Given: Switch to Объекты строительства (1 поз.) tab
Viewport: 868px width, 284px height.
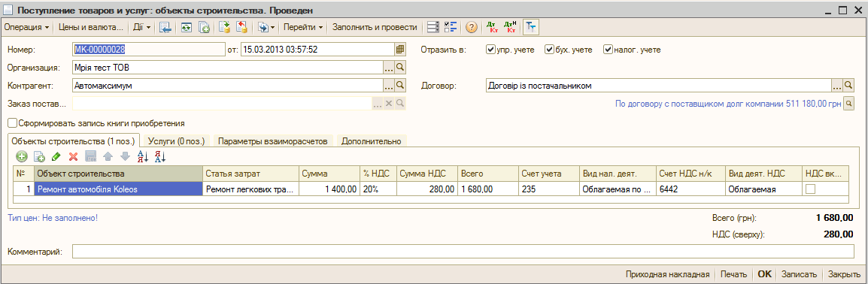Looking at the screenshot, I should point(73,141).
